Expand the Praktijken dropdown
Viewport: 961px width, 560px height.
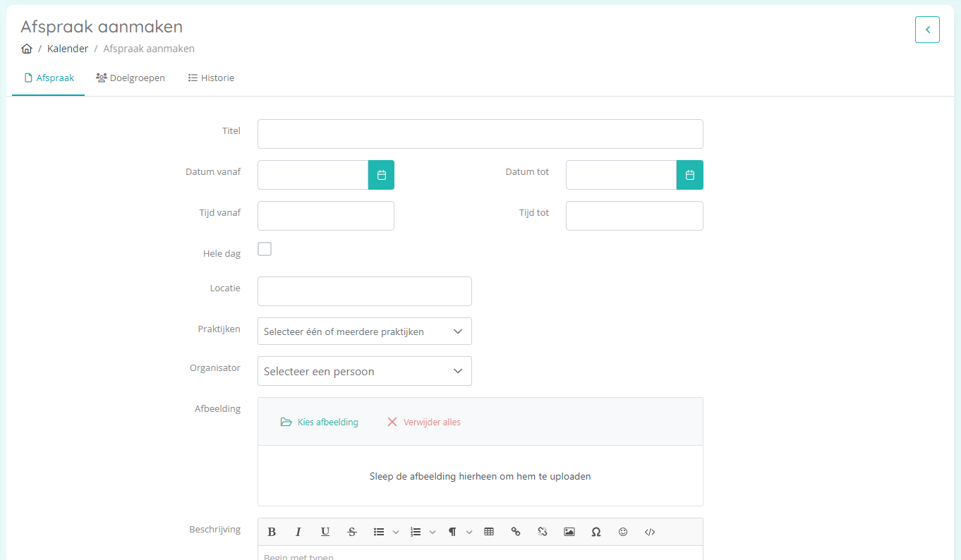pyautogui.click(x=364, y=331)
